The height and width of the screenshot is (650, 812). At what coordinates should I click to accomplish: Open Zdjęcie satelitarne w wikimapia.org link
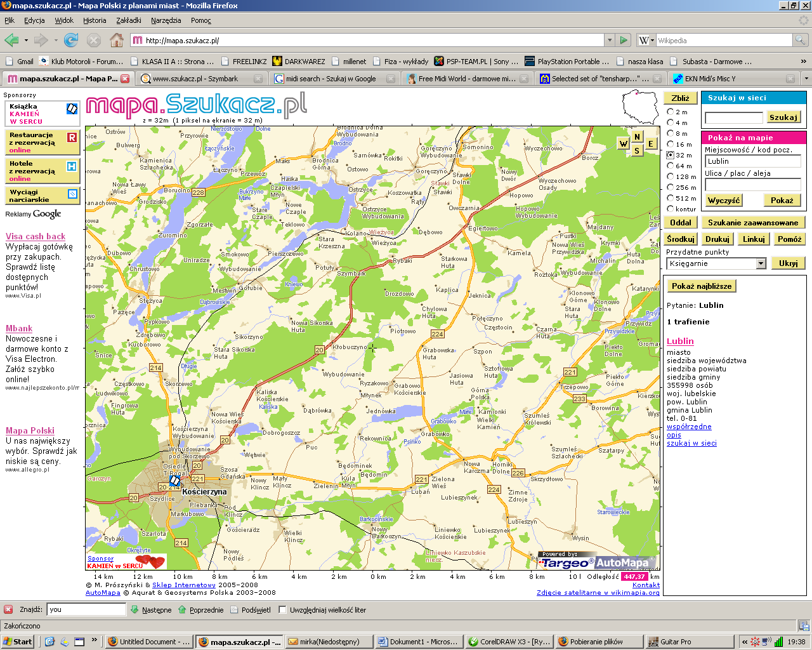(598, 593)
